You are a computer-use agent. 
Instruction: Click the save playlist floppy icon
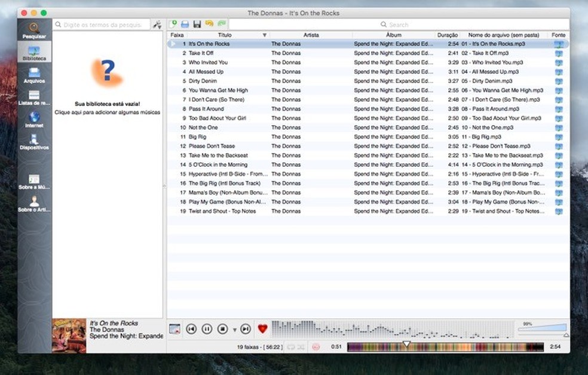click(197, 25)
